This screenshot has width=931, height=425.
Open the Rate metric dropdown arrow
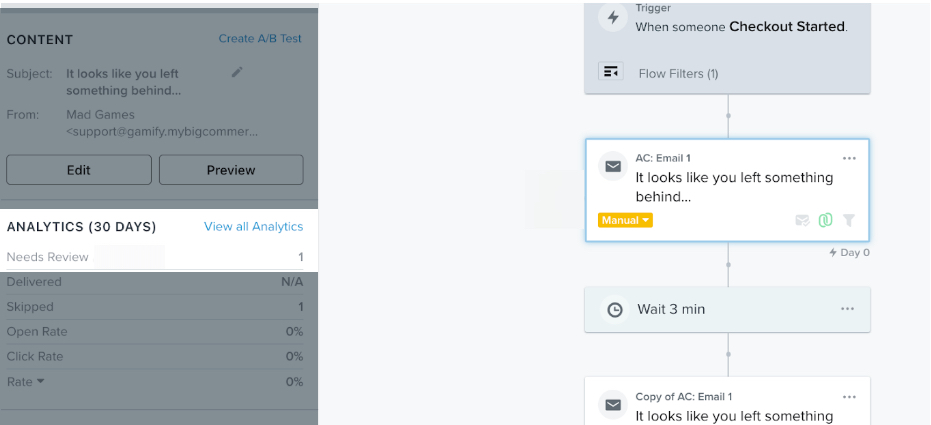pyautogui.click(x=41, y=381)
